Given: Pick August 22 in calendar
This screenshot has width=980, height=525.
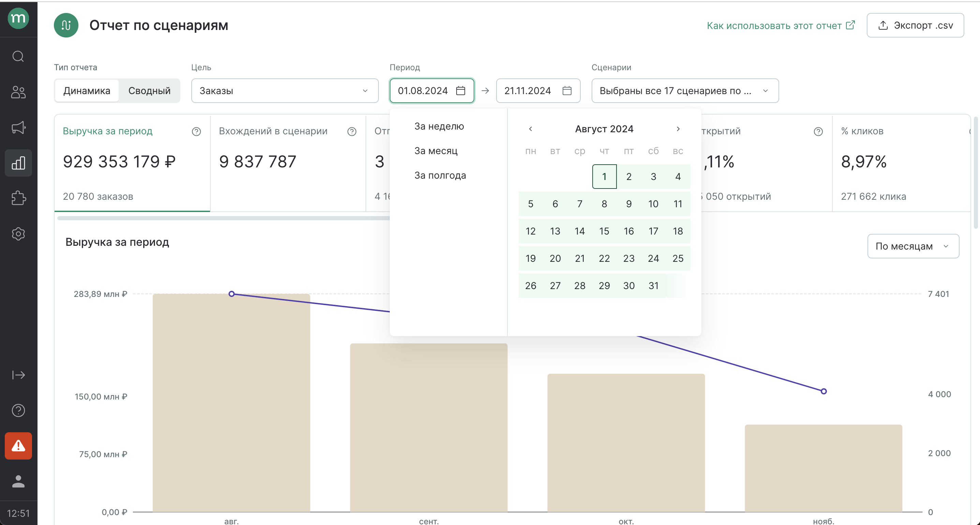Looking at the screenshot, I should [x=604, y=258].
